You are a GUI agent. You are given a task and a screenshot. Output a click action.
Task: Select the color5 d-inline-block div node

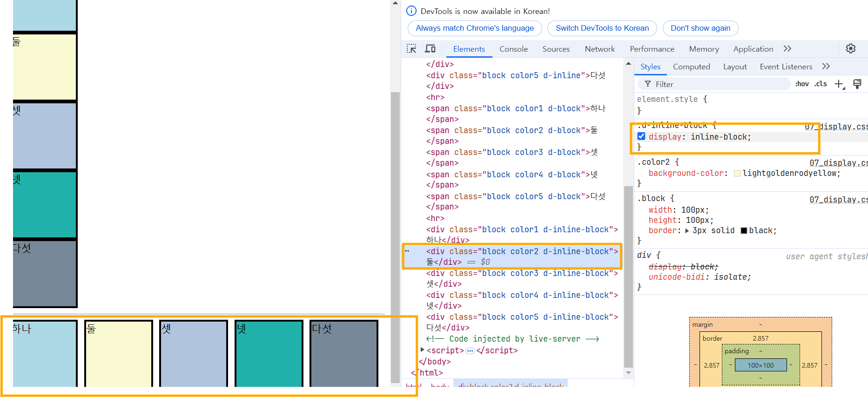(x=522, y=322)
